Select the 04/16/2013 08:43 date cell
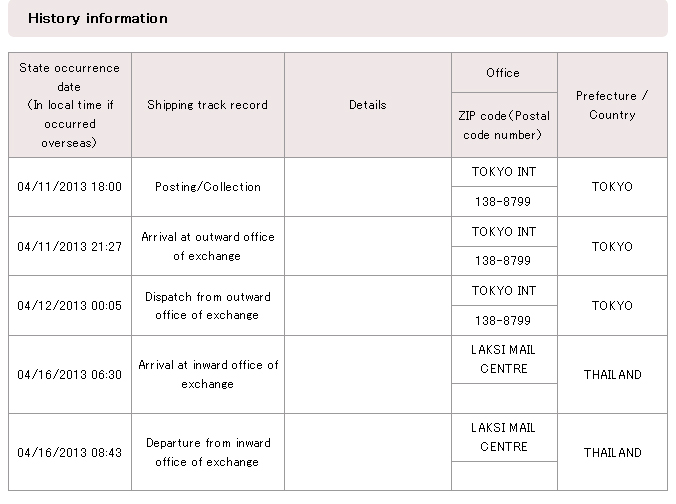The width and height of the screenshot is (676, 504). (x=69, y=452)
